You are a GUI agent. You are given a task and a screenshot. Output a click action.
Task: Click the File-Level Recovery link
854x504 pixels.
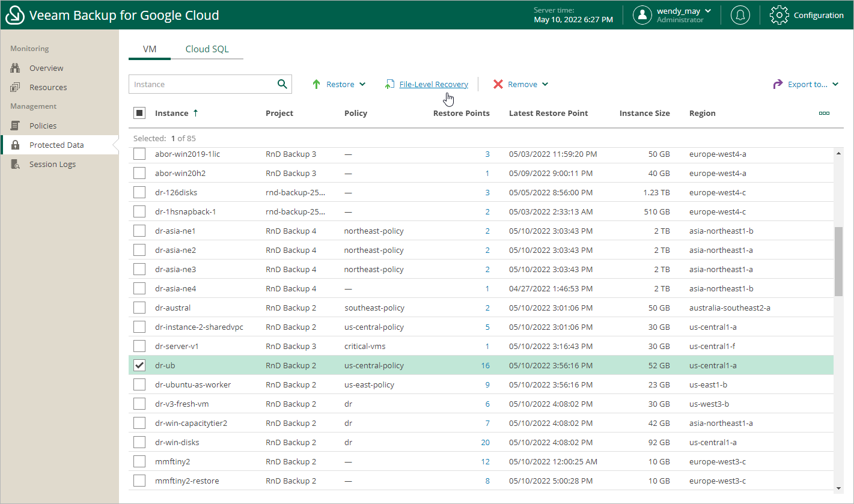[434, 84]
